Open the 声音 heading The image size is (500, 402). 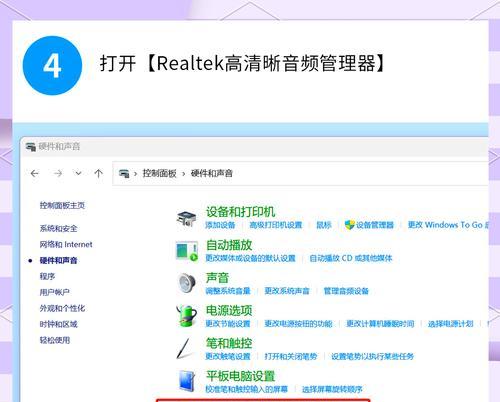tap(217, 278)
